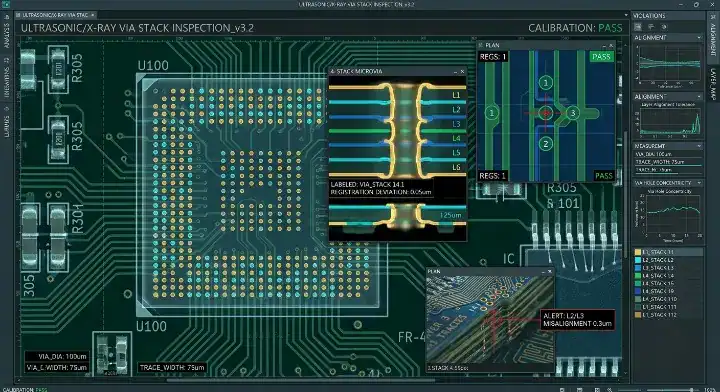The width and height of the screenshot is (720, 392).
Task: Switch to the ALIGNMENT side tab
Action: tap(713, 39)
